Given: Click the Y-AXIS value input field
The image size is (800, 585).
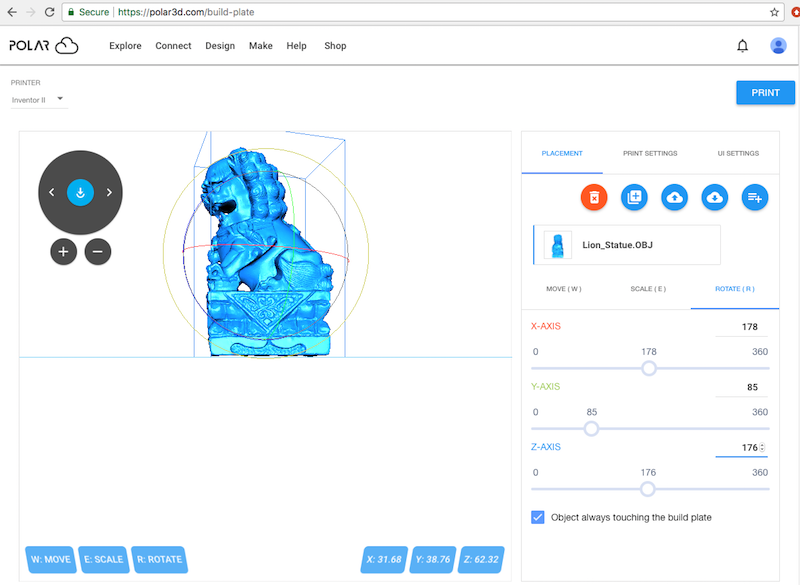Looking at the screenshot, I should point(741,387).
